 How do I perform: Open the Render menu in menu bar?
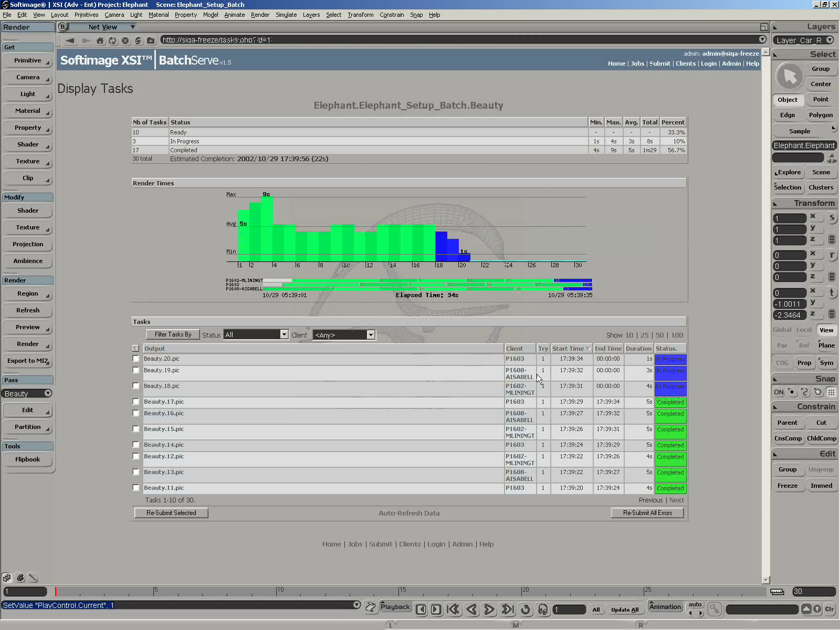(x=260, y=15)
